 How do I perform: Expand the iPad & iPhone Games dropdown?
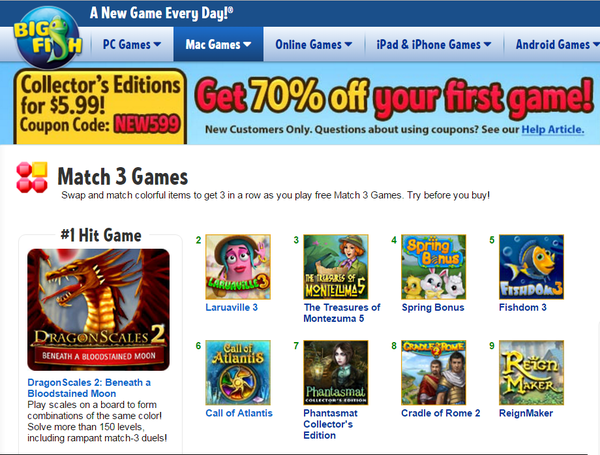point(434,44)
